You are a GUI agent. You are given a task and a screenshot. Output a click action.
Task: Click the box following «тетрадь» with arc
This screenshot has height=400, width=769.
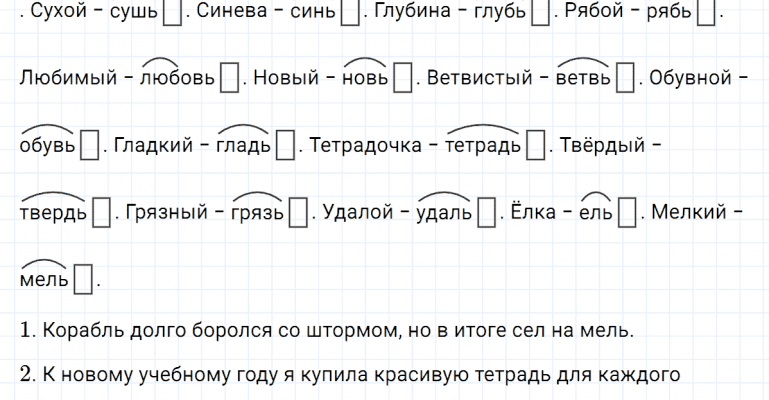pos(535,147)
